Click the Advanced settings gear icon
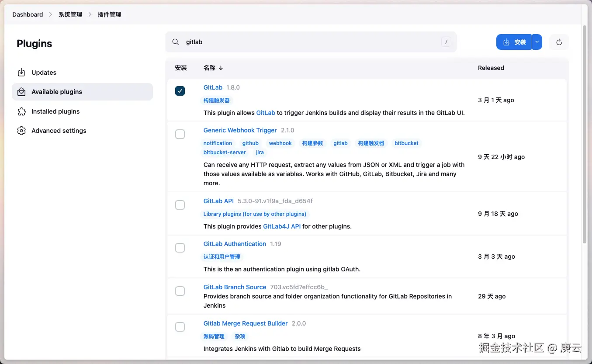Viewport: 592px width, 364px height. tap(21, 131)
